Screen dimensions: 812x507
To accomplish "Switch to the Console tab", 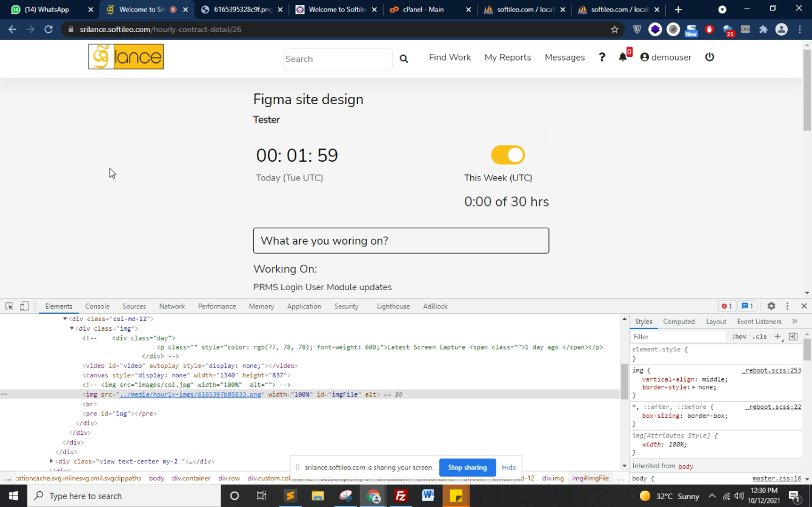I will click(97, 307).
